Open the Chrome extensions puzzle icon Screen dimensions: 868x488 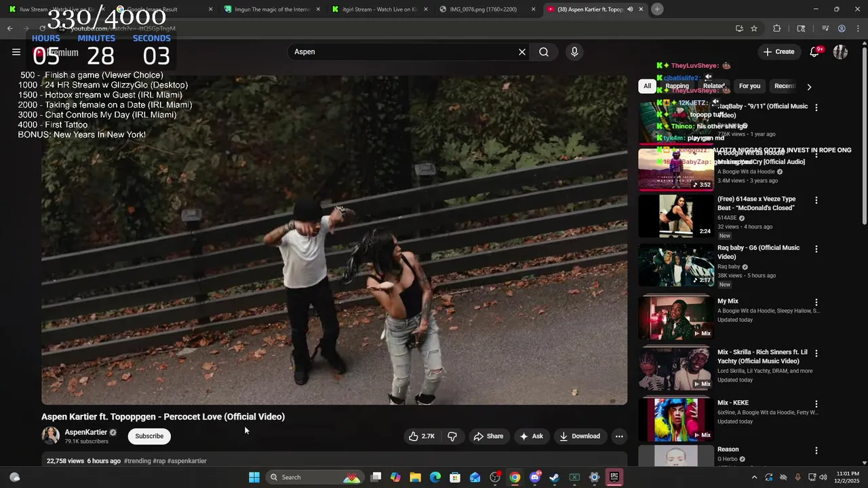pos(777,28)
